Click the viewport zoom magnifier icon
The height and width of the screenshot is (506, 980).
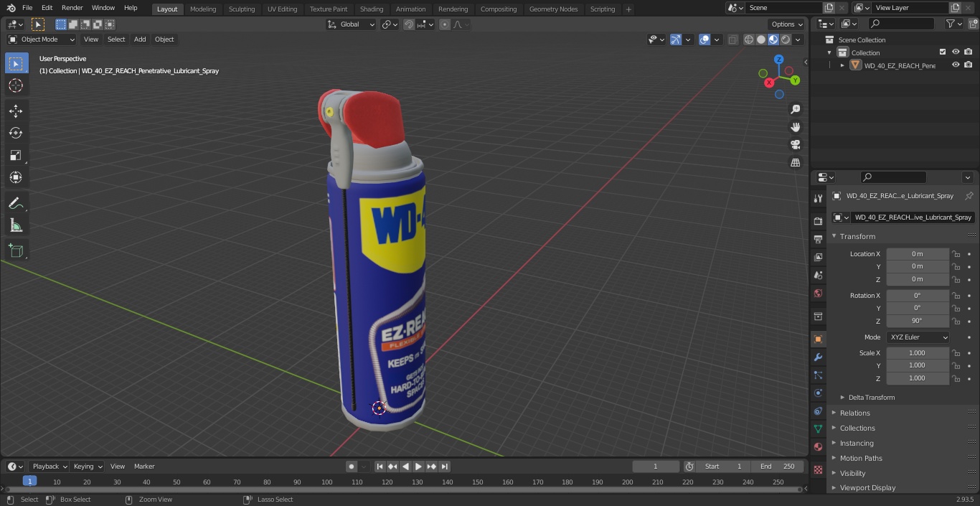795,109
